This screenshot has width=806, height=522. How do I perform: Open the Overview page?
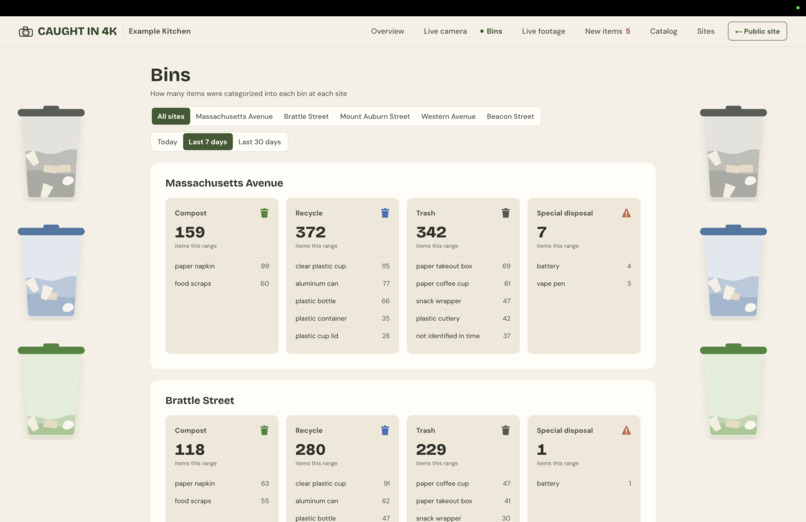388,31
